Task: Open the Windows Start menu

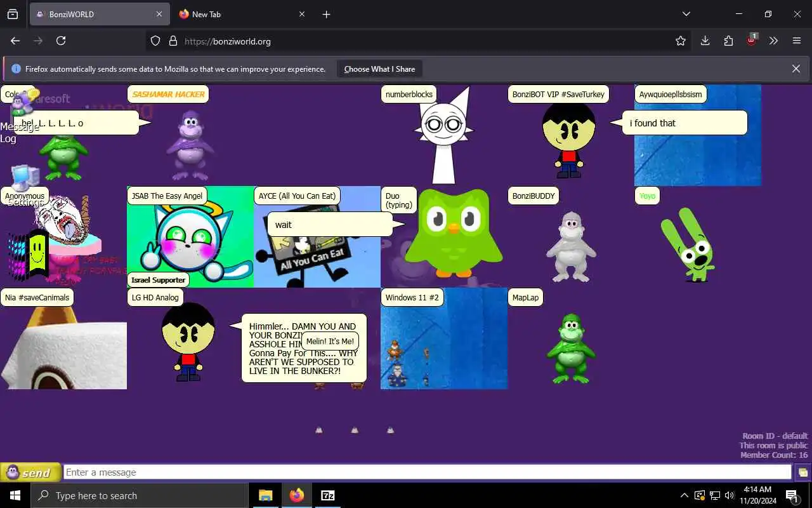Action: click(x=15, y=495)
